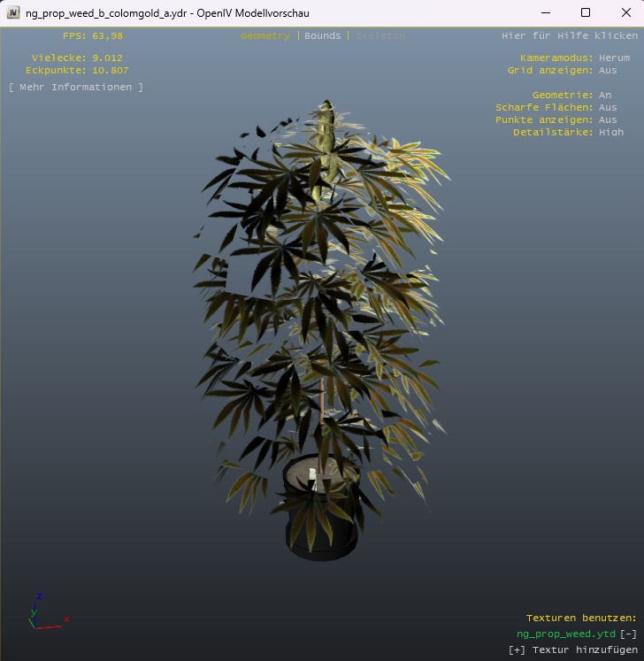Toggle 'Geometrie' setting An
Viewport: 644px width, 661px height.
(x=605, y=95)
